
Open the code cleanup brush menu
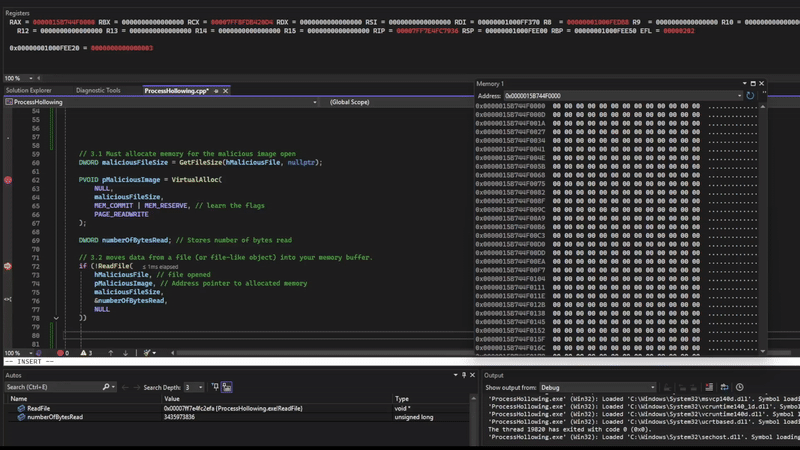point(149,353)
